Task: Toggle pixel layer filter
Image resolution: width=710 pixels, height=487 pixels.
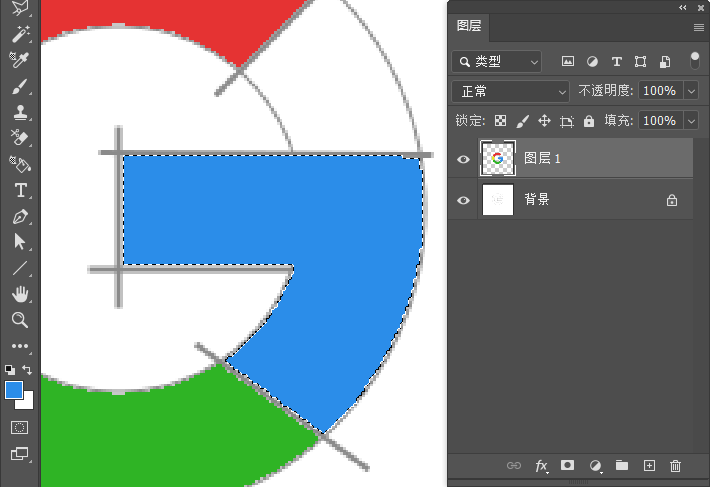Action: (568, 62)
